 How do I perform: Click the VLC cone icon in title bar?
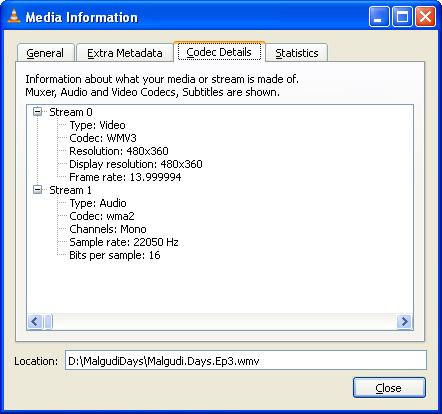pos(14,17)
